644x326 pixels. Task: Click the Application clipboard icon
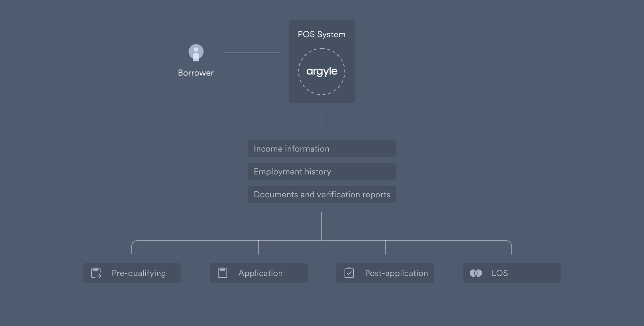pos(223,273)
